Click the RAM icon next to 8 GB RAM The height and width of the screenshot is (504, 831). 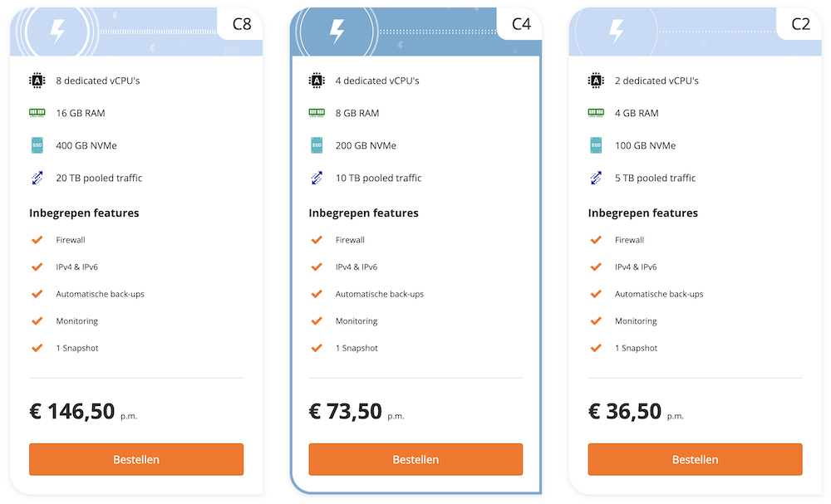317,113
